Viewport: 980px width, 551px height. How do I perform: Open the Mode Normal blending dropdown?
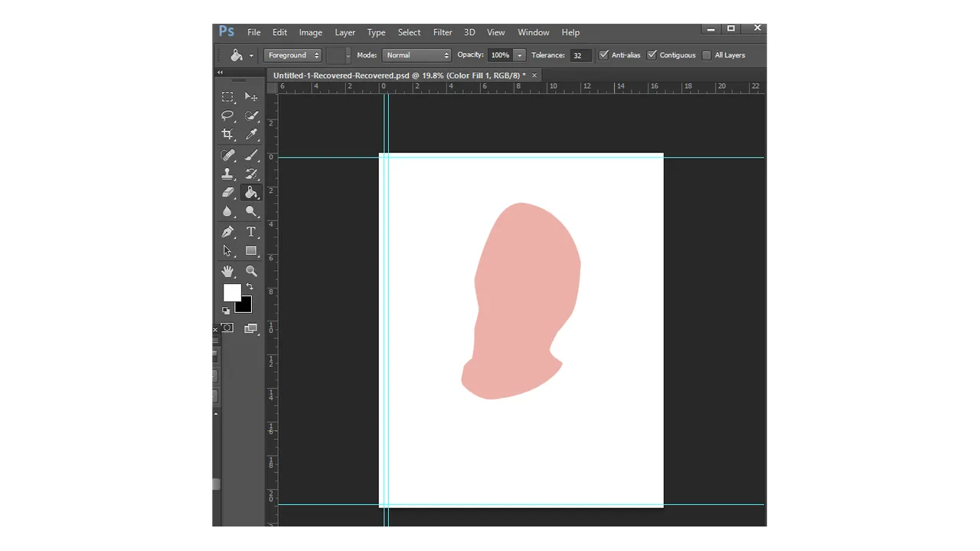point(416,55)
